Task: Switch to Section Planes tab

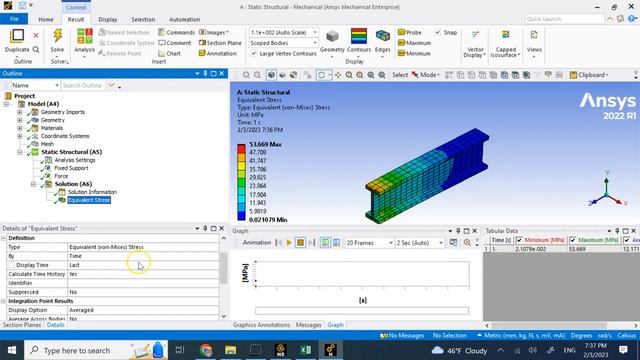Action: (x=22, y=325)
